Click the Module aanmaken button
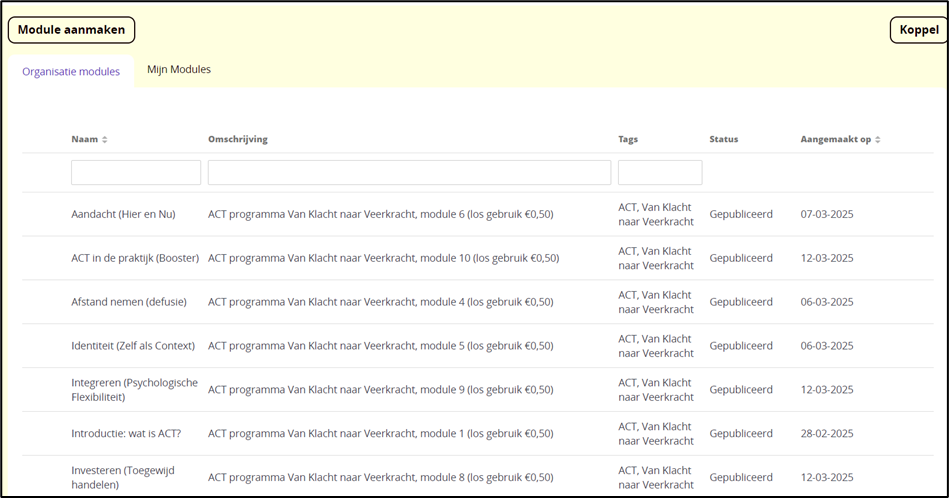The width and height of the screenshot is (949, 498). pos(71,30)
